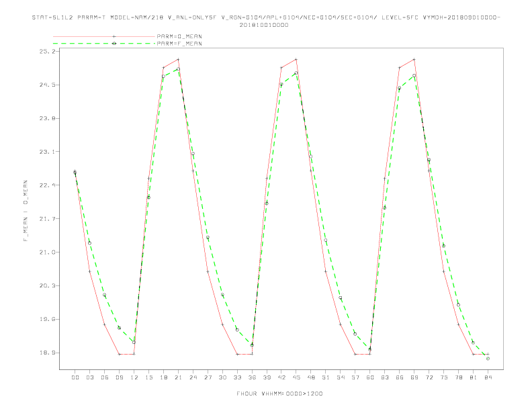Click the F_MEAN circle marker at hour 84

tap(488, 359)
